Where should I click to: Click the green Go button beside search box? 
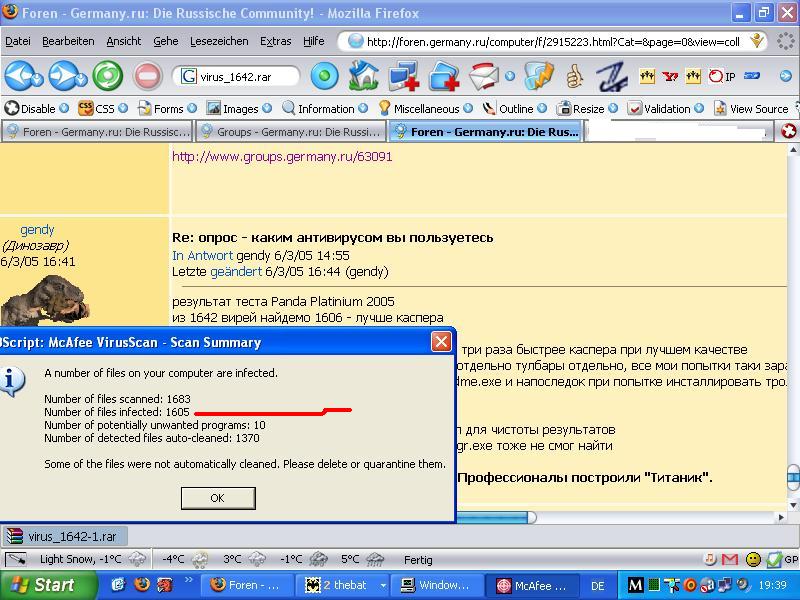pyautogui.click(x=324, y=77)
